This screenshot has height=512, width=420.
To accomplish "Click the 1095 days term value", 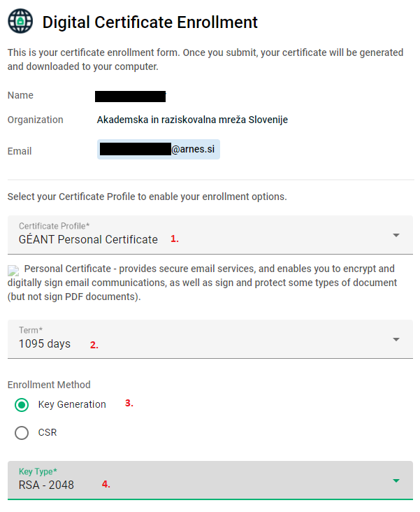I will point(45,344).
